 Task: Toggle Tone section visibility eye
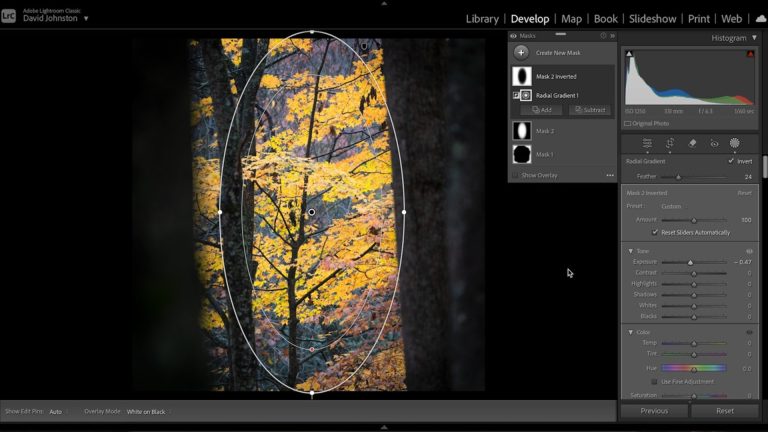[x=749, y=251]
